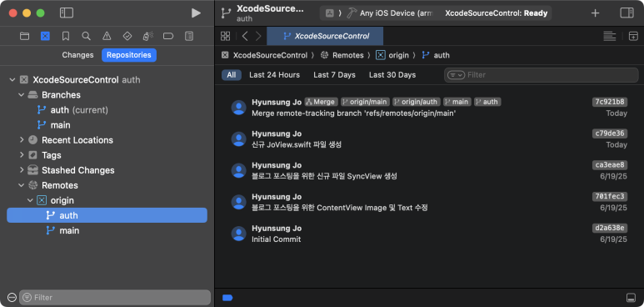Open the Find navigator magnifier icon
Image resolution: width=644 pixels, height=307 pixels.
[x=86, y=36]
